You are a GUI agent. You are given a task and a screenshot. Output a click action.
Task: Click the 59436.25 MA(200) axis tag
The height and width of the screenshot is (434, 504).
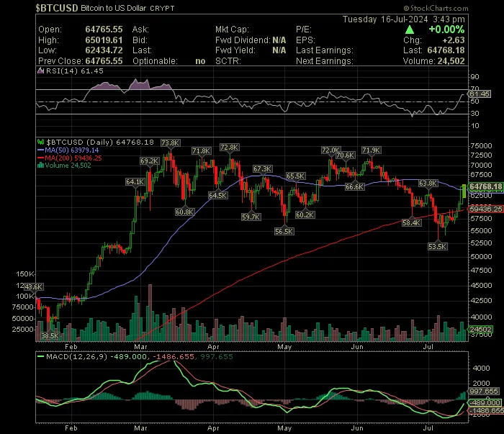(485, 209)
